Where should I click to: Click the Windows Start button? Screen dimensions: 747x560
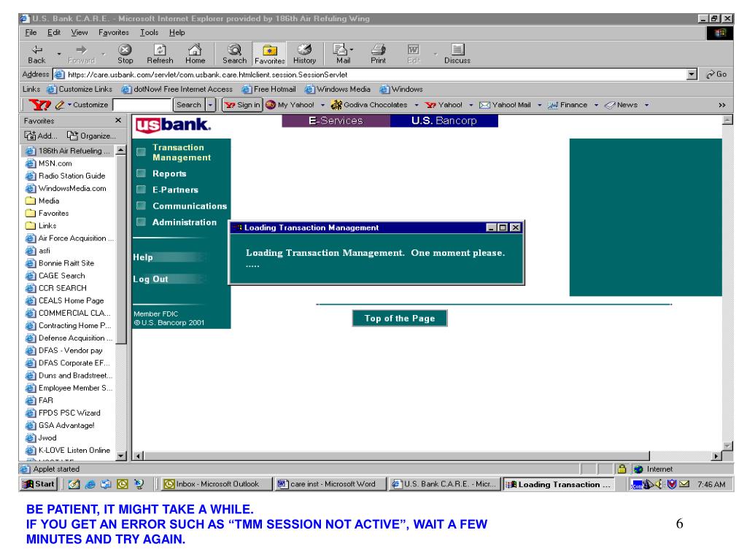39,484
